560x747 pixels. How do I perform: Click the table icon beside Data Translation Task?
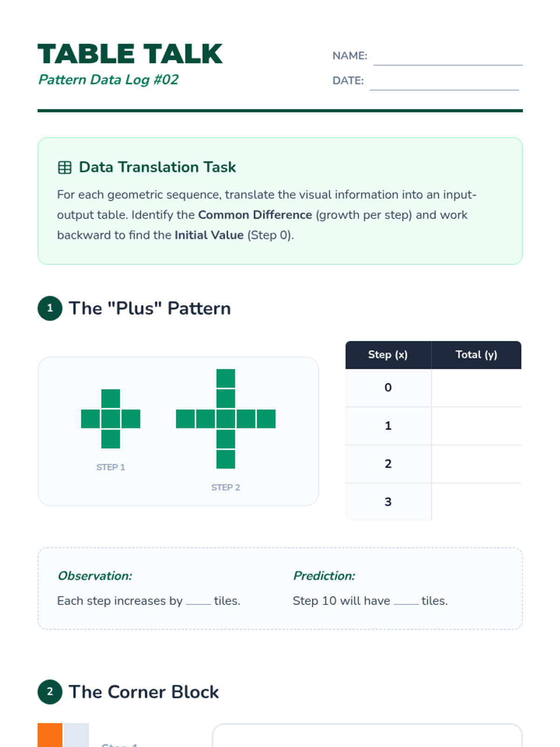tap(64, 167)
